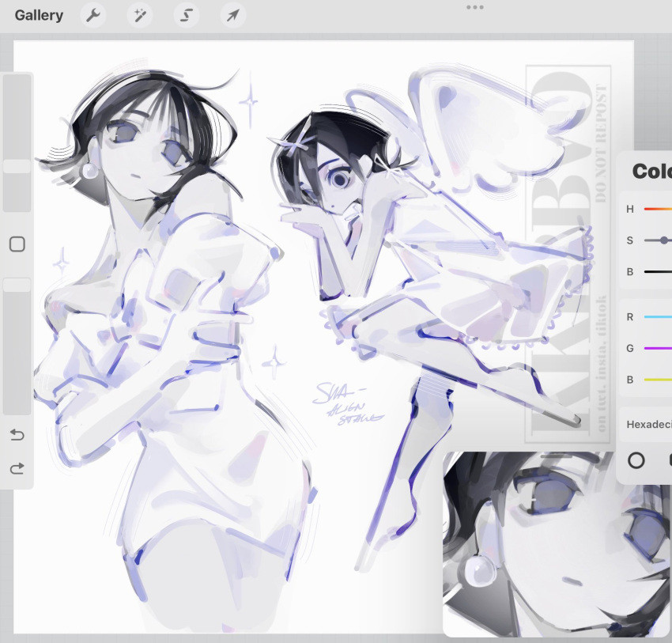Viewport: 672px width, 643px height.
Task: Click the yellow Blue channel slider track
Action: 658,380
